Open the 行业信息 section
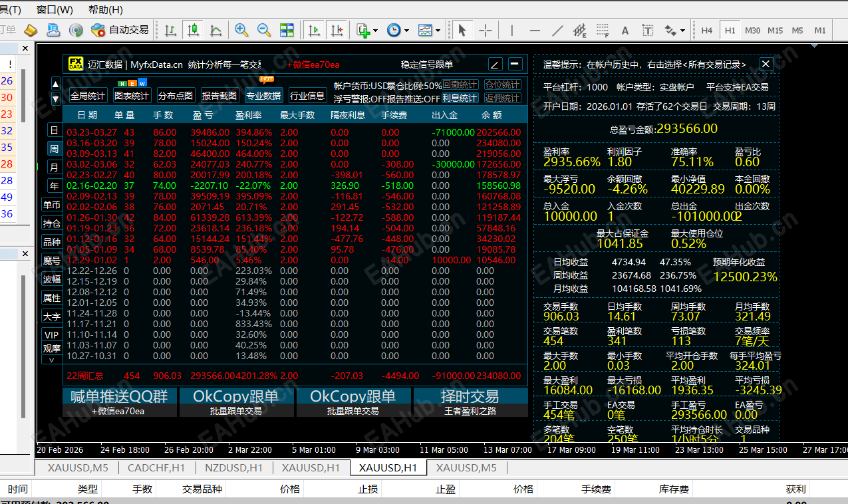848x504 pixels. coord(307,96)
